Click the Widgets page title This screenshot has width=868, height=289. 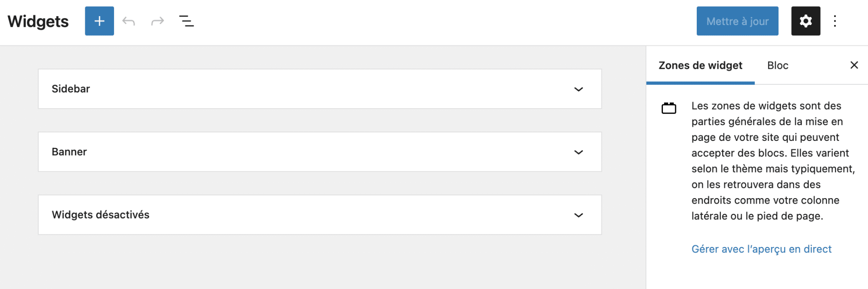coord(38,21)
